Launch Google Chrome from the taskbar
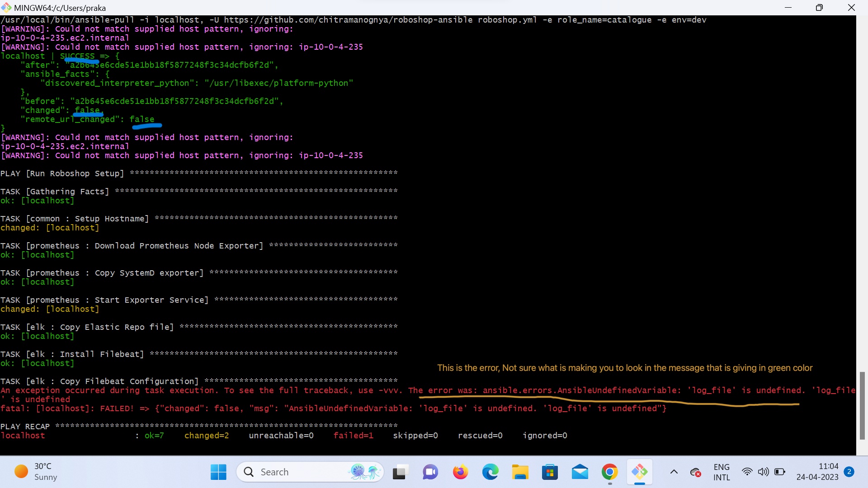Image resolution: width=868 pixels, height=488 pixels. pyautogui.click(x=610, y=472)
